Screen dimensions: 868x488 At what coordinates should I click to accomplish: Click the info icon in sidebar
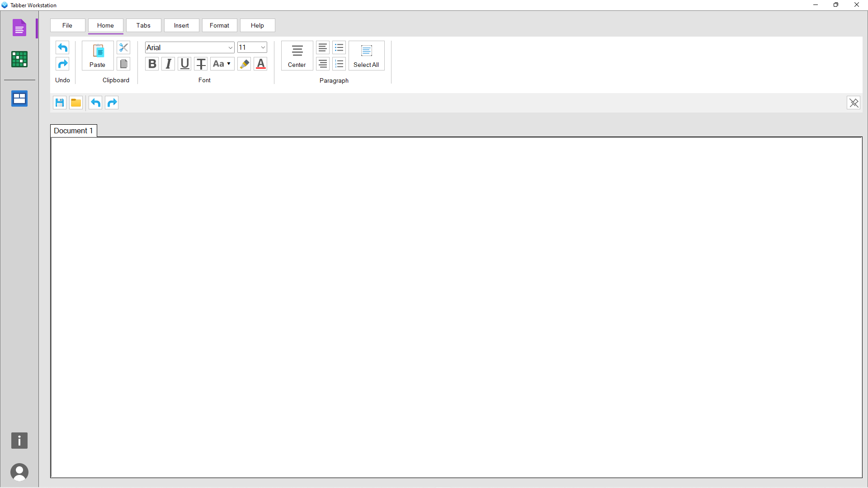pos(19,441)
